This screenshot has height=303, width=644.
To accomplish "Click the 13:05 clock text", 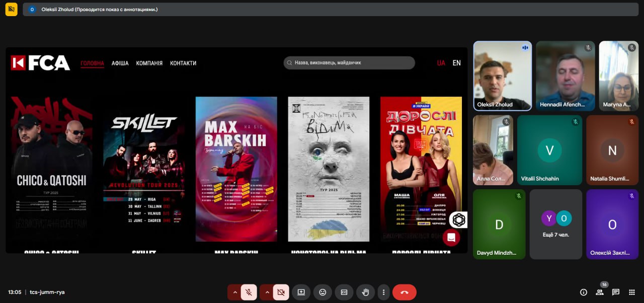I will click(15, 292).
